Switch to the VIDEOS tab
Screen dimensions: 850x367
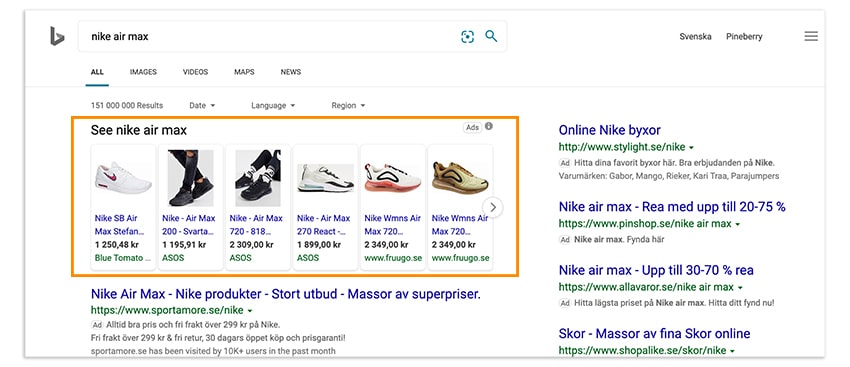coord(195,72)
